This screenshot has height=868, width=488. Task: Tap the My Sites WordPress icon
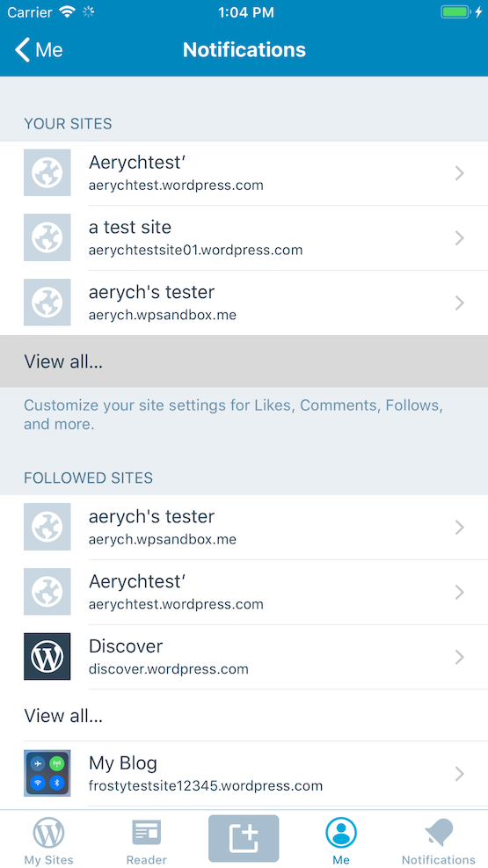click(x=48, y=833)
